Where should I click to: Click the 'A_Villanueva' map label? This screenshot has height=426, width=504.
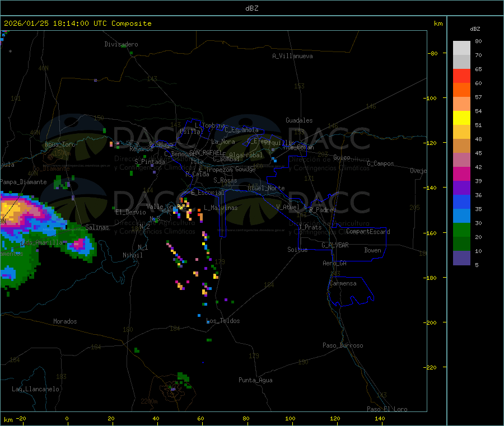[x=292, y=56]
